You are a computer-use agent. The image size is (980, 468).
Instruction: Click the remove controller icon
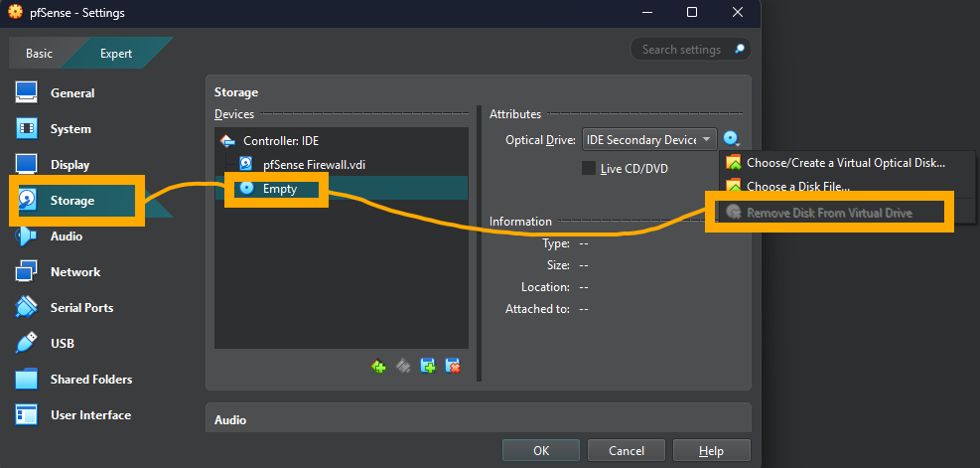click(x=403, y=366)
